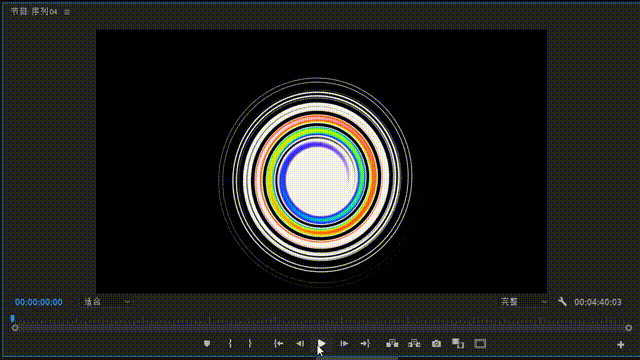The height and width of the screenshot is (360, 640).
Task: Play the sequence
Action: (321, 344)
